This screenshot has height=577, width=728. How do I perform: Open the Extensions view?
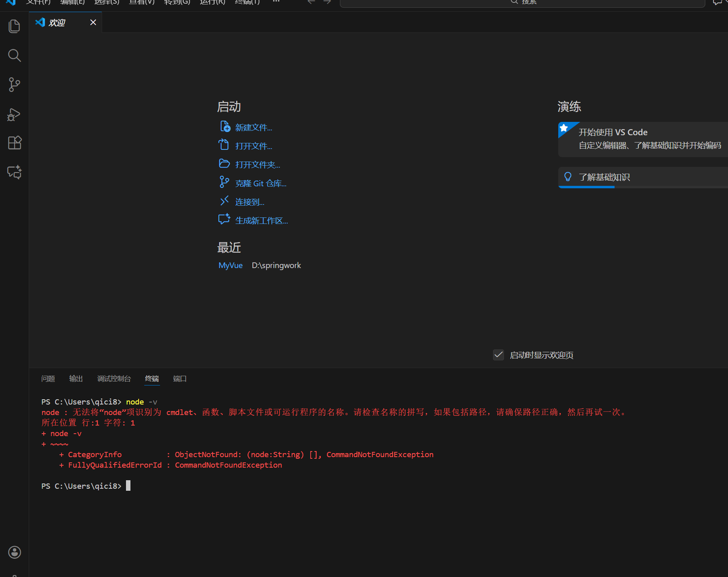tap(15, 143)
